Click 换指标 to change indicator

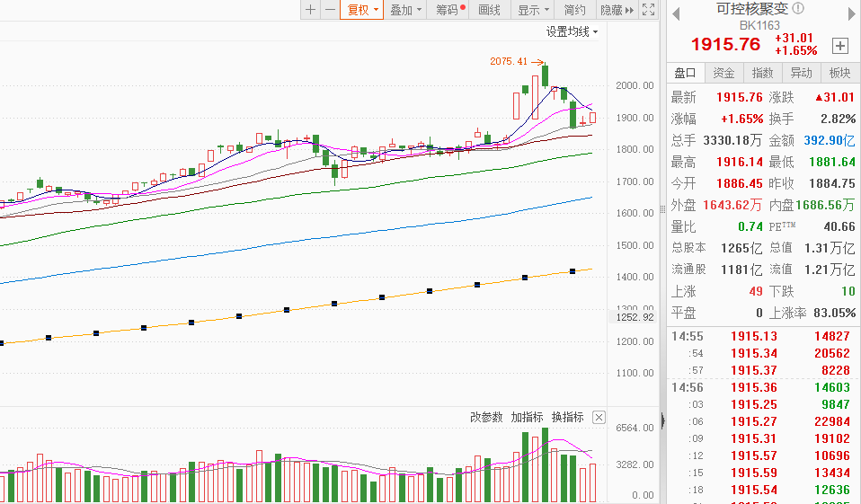coord(567,418)
